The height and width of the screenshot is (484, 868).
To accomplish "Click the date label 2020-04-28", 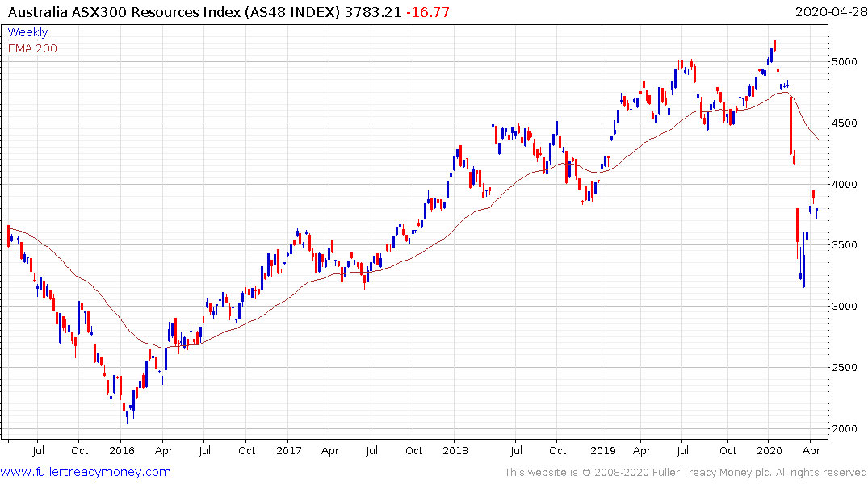I will click(831, 12).
